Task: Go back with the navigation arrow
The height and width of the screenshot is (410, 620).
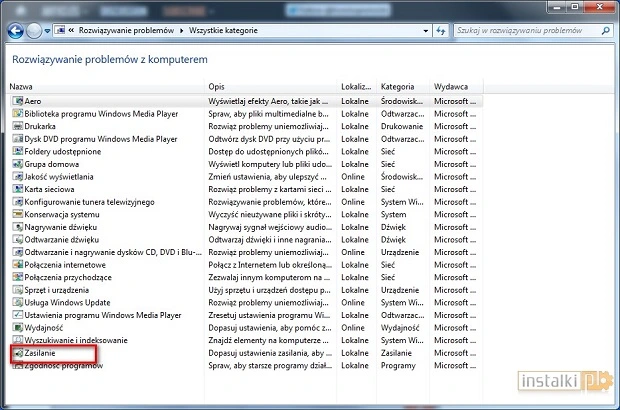Action: coord(14,31)
